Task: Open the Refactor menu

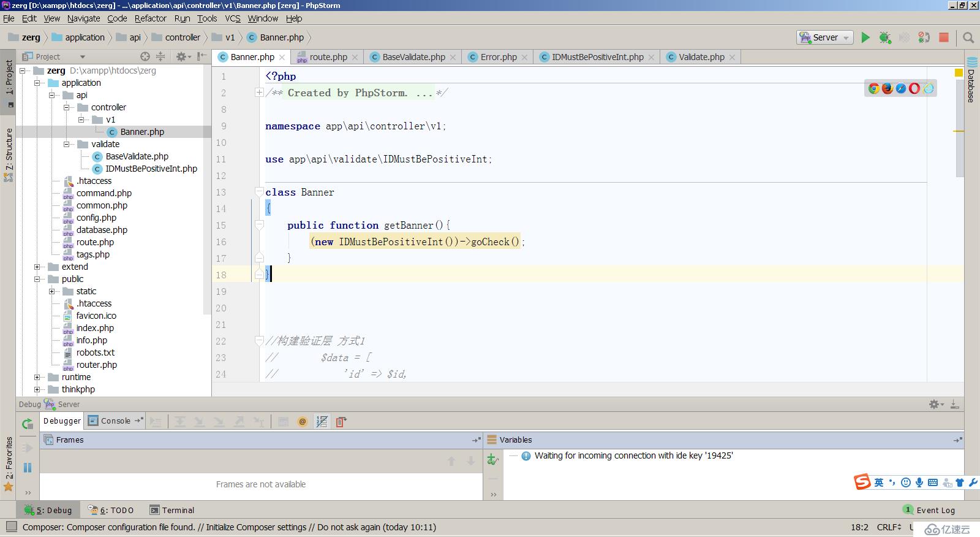Action: click(x=150, y=18)
